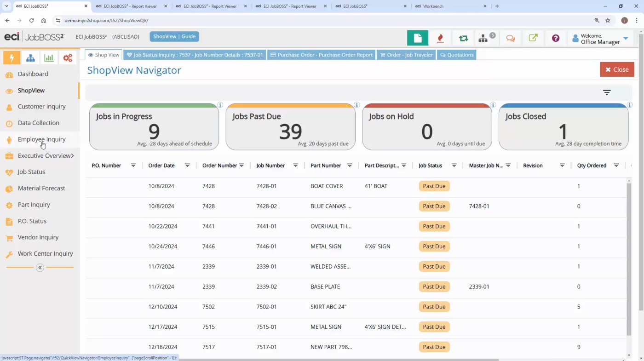Select the Jobs Past Due card

pyautogui.click(x=290, y=127)
